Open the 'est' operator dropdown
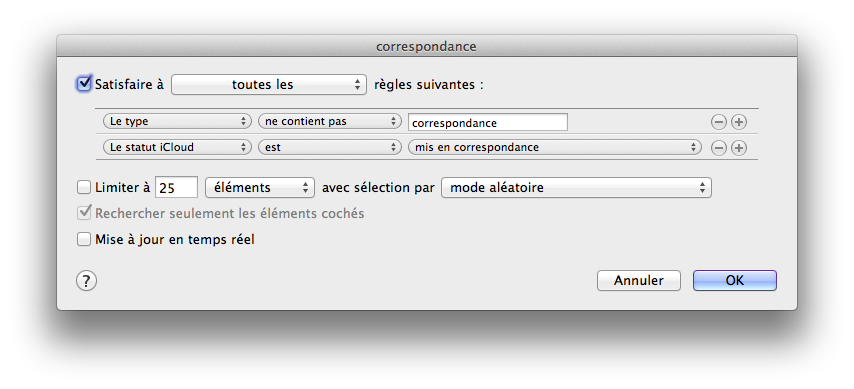Viewport: 854px width, 389px height. (330, 147)
